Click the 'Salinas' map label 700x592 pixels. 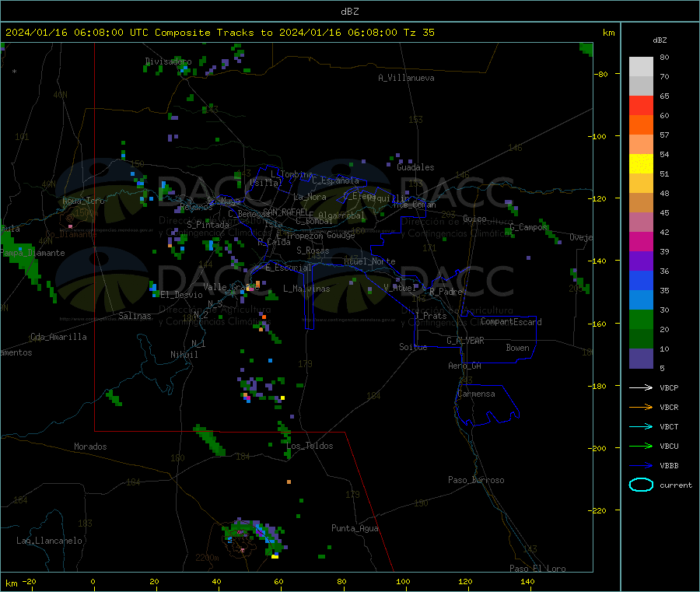click(135, 316)
